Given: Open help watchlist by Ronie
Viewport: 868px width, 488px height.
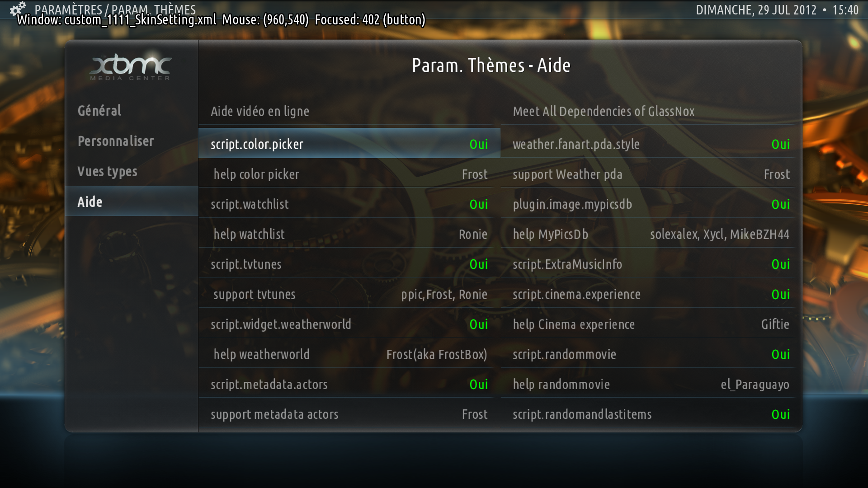Looking at the screenshot, I should [349, 234].
